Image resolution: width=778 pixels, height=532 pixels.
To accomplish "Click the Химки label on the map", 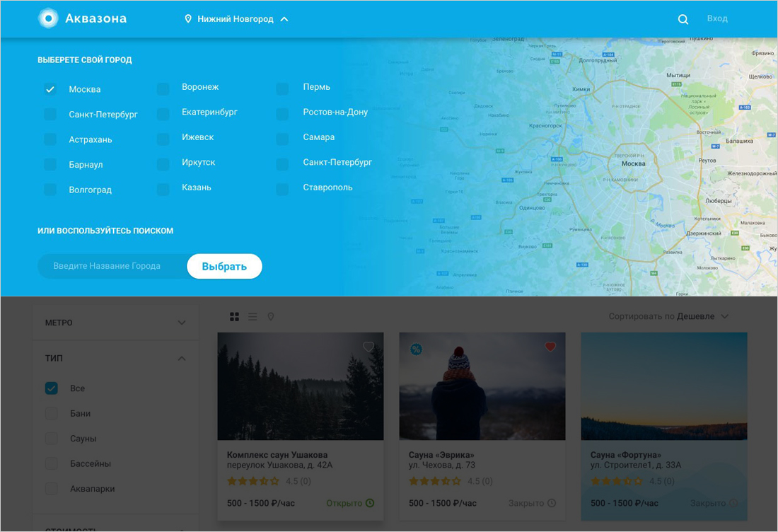I will (x=581, y=89).
